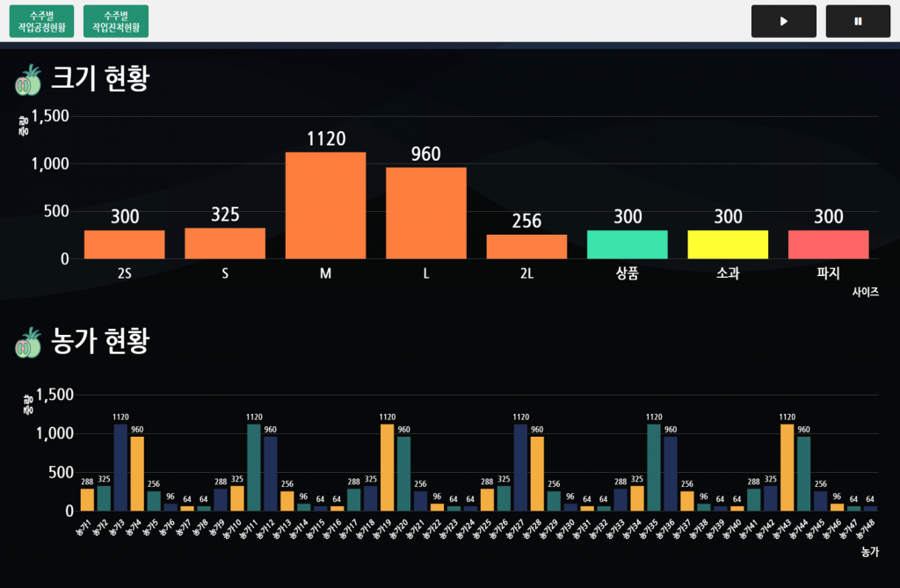Viewport: 900px width, 588px height.
Task: Click the teal 농가35 bar
Action: pyautogui.click(x=654, y=468)
